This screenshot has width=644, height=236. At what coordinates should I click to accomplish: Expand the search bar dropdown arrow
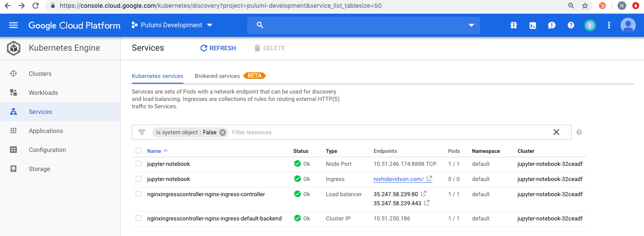pos(471,26)
